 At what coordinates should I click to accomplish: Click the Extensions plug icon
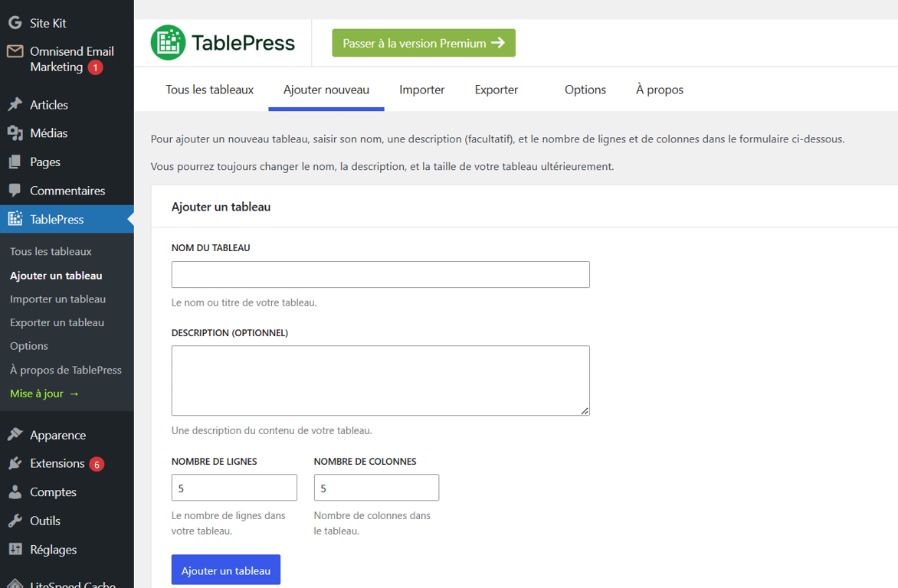point(15,463)
